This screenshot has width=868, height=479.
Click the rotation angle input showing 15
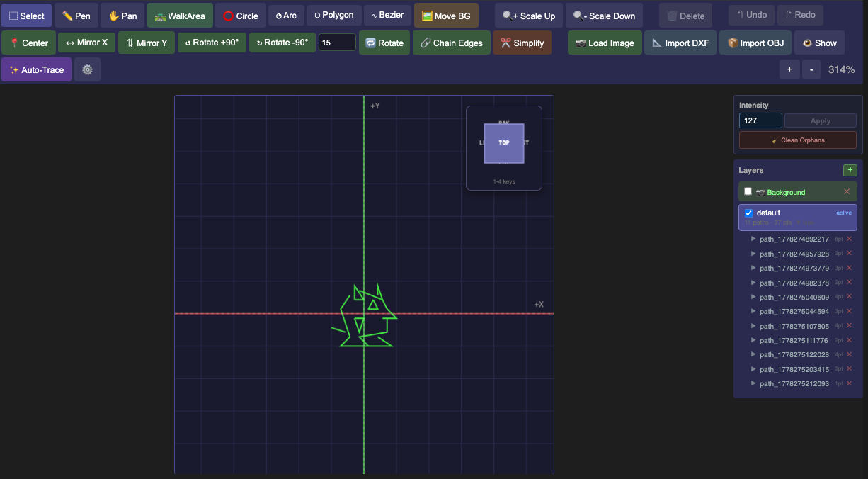click(x=337, y=43)
